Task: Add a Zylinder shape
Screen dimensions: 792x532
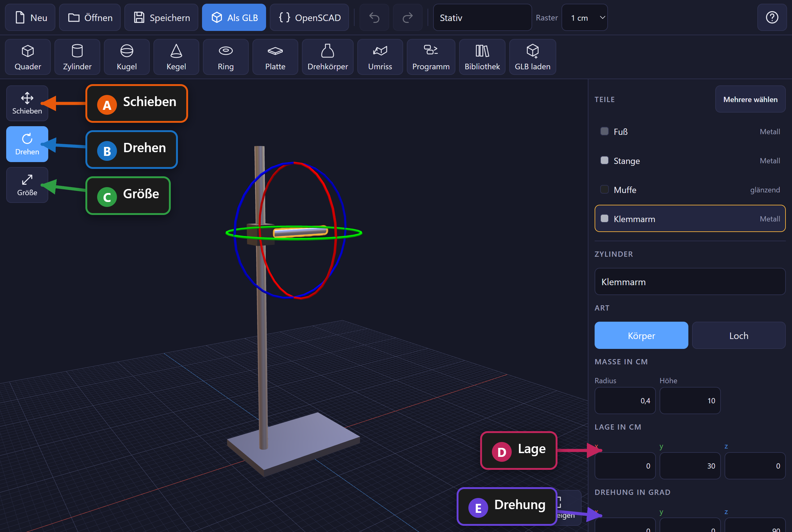Action: pos(77,57)
